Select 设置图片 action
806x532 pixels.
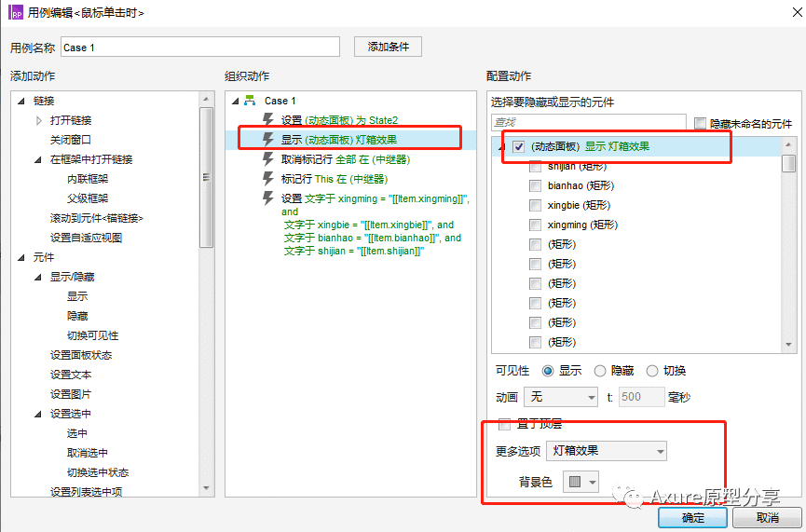click(x=71, y=394)
